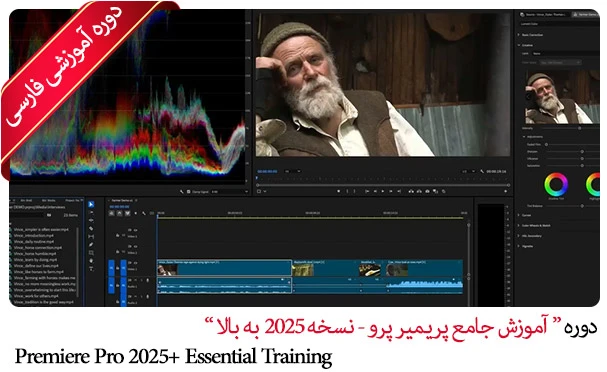607x372 pixels.
Task: Switch to the Source tab above Lumetri panel
Action: click(545, 14)
